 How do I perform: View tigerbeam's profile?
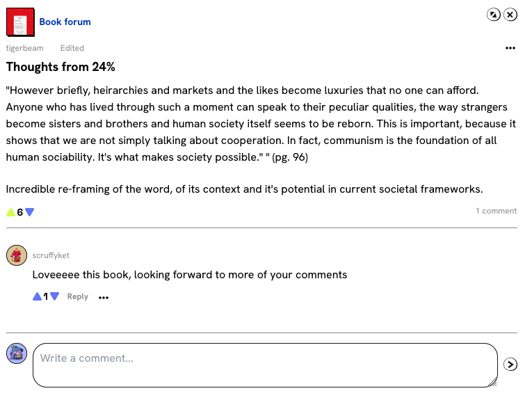coord(24,48)
